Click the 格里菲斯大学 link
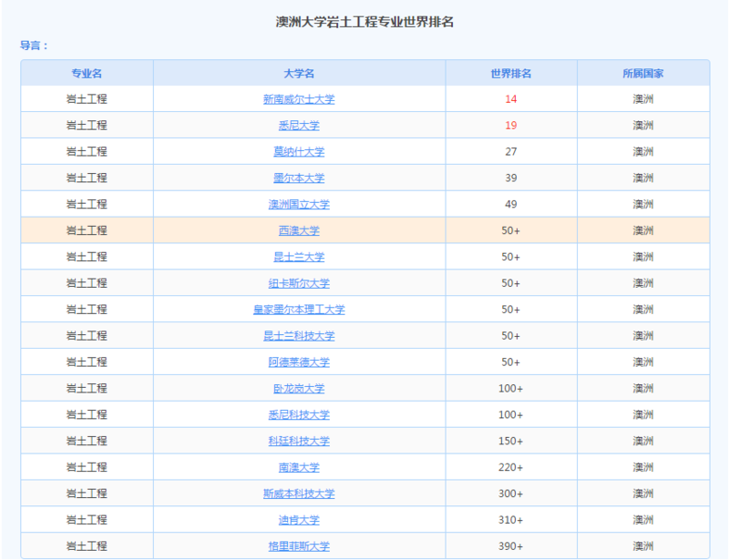Image resolution: width=729 pixels, height=560 pixels. [299, 546]
